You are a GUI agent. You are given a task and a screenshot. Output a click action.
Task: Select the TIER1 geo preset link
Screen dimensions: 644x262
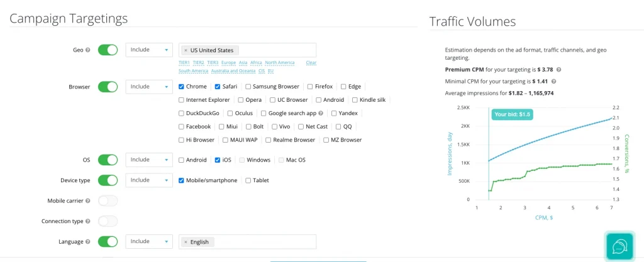point(184,63)
